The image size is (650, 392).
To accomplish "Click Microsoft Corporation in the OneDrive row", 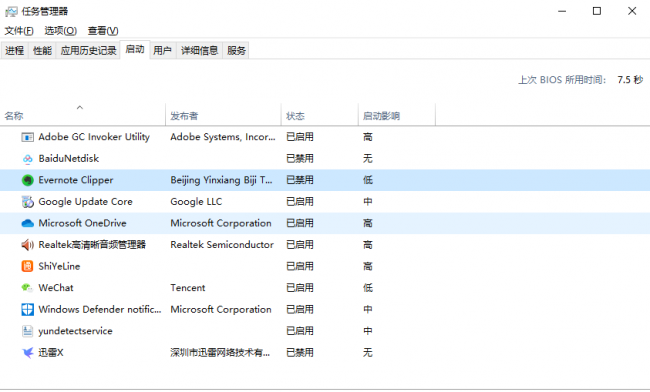I will point(221,223).
